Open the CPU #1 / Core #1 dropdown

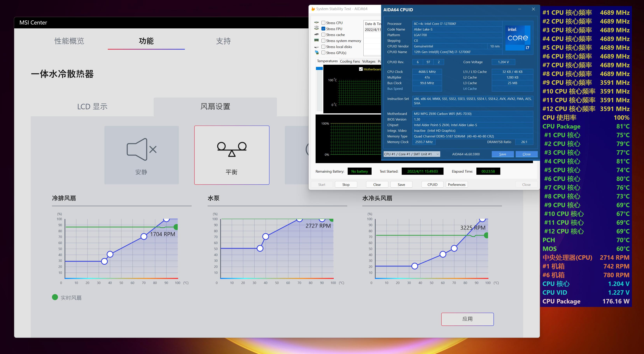click(412, 154)
